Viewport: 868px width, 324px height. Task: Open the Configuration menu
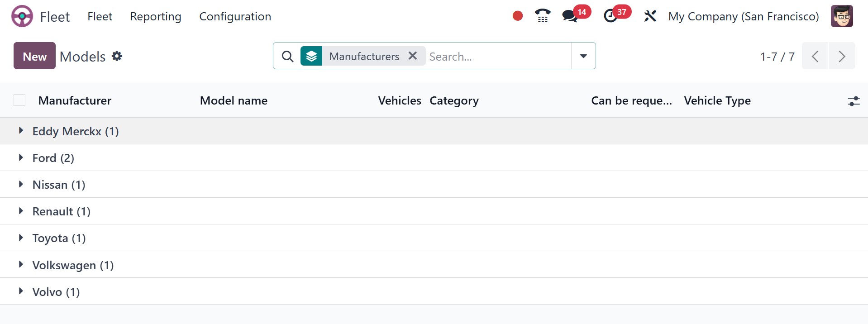[x=235, y=17]
